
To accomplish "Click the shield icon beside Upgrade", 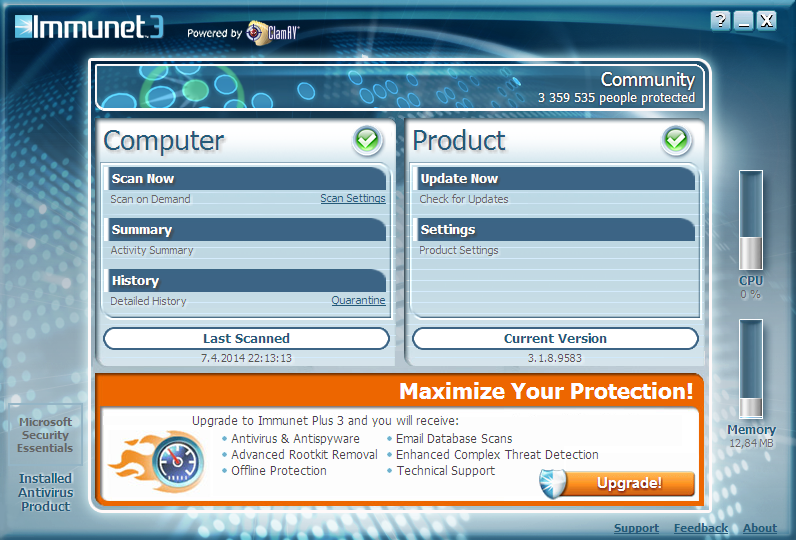I will point(552,483).
